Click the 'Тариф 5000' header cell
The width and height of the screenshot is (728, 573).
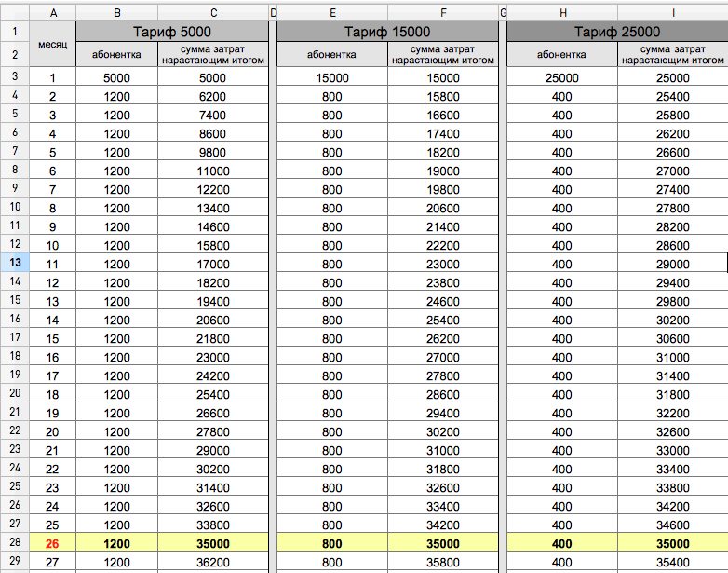172,32
